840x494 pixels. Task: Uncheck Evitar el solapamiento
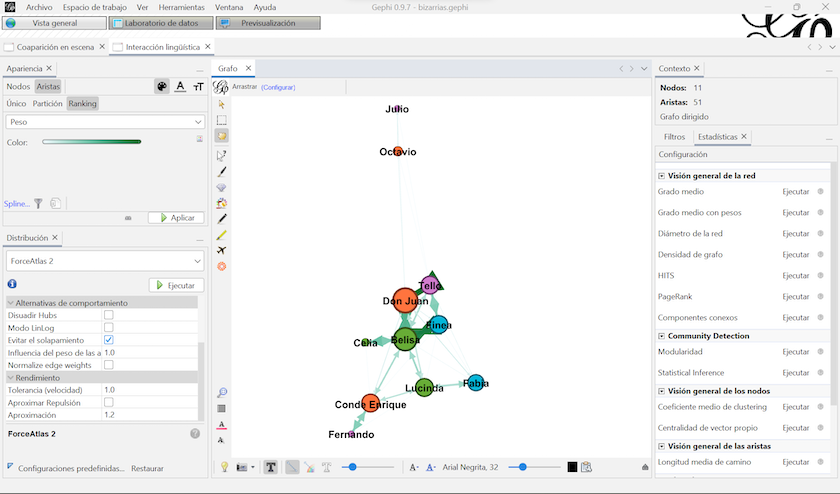tap(109, 340)
